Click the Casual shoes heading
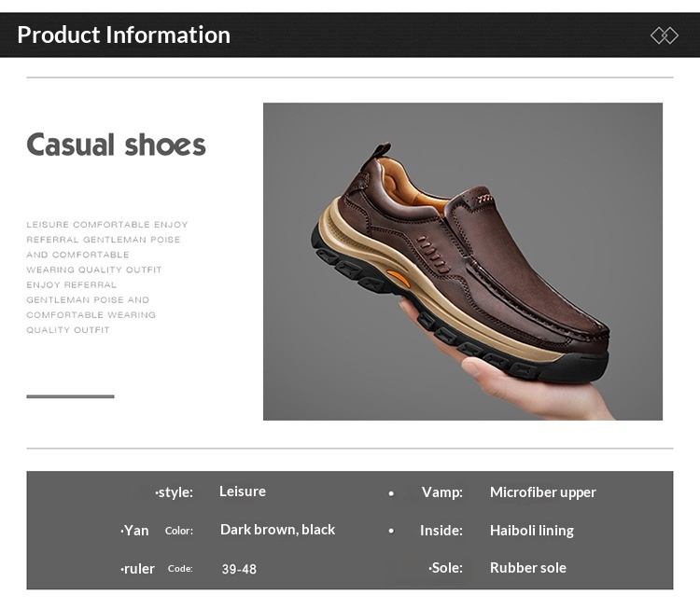Screen dimensions: 700x609 (116, 145)
